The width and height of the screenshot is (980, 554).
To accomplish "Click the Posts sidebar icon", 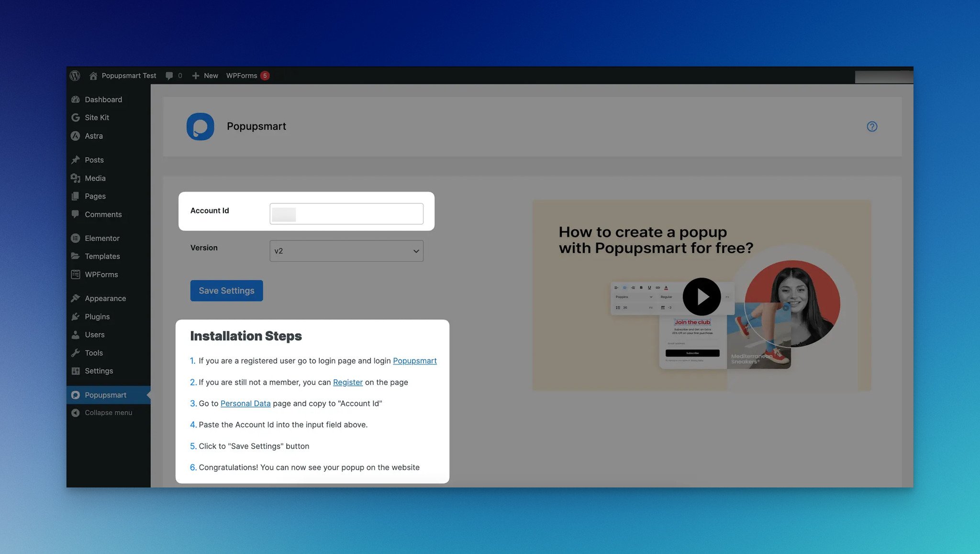I will [76, 160].
